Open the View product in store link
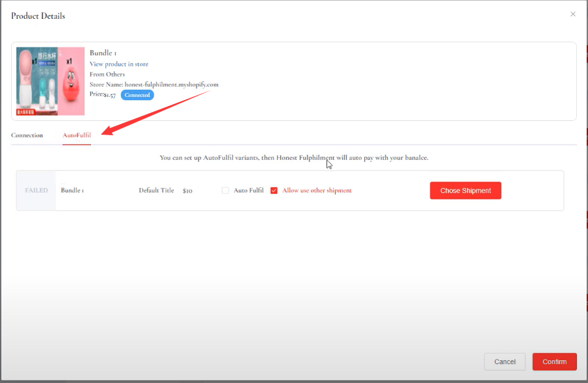The height and width of the screenshot is (383, 588). tap(119, 64)
